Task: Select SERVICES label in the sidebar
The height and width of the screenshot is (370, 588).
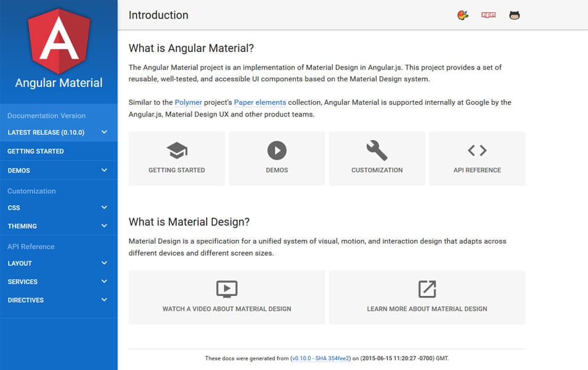Action: click(x=23, y=282)
